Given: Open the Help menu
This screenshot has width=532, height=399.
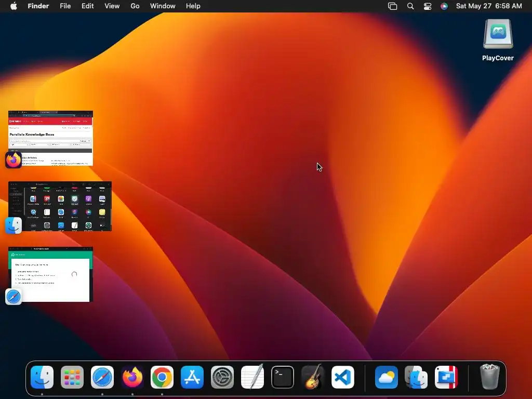Looking at the screenshot, I should click(x=193, y=6).
